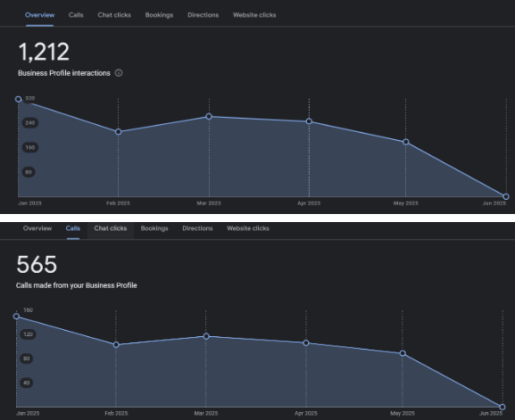This screenshot has height=420, width=515.
Task: Click Mar 2025 data point on interactions chart
Action: click(209, 117)
